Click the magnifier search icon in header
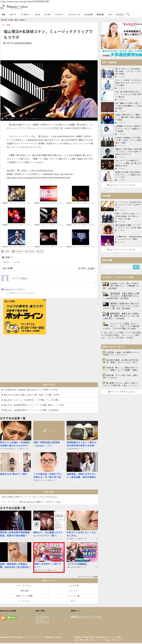Viewport: 142px width, 644px height. [x=128, y=14]
